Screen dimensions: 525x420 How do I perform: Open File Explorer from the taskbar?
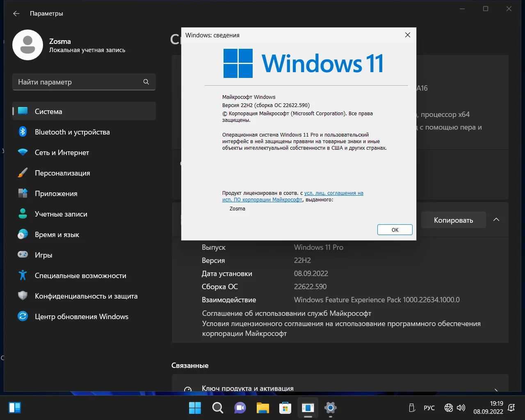coord(262,408)
